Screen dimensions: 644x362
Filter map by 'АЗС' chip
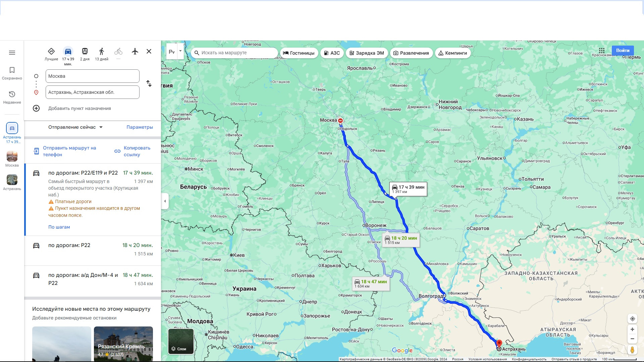click(332, 53)
